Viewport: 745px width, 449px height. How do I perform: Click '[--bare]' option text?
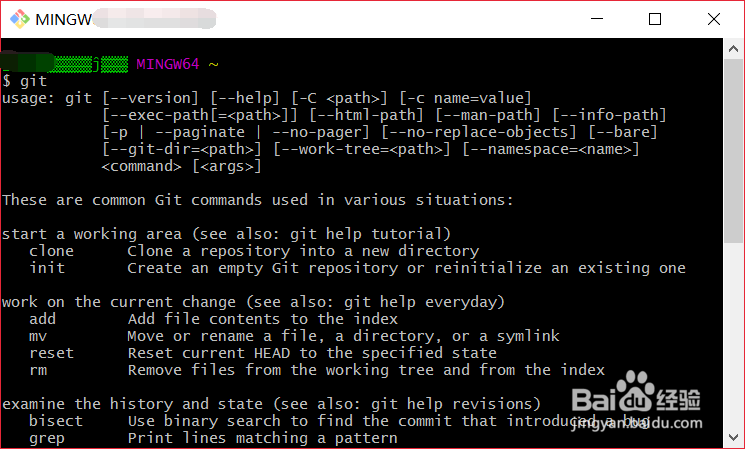point(622,133)
